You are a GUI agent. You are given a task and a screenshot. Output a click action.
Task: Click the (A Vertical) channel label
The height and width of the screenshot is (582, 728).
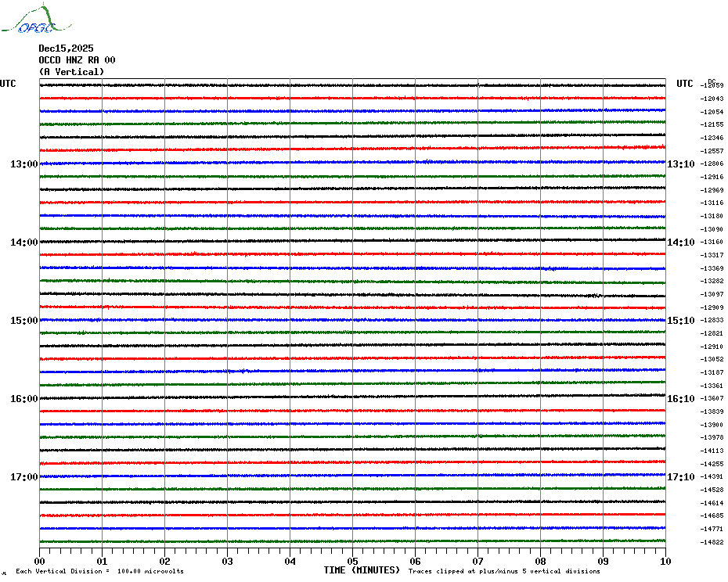point(71,72)
